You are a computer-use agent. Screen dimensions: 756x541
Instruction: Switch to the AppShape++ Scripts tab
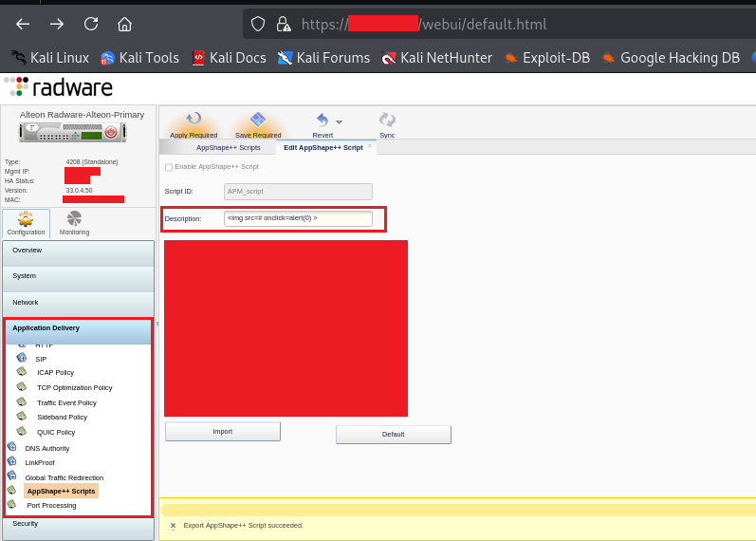pyautogui.click(x=228, y=148)
